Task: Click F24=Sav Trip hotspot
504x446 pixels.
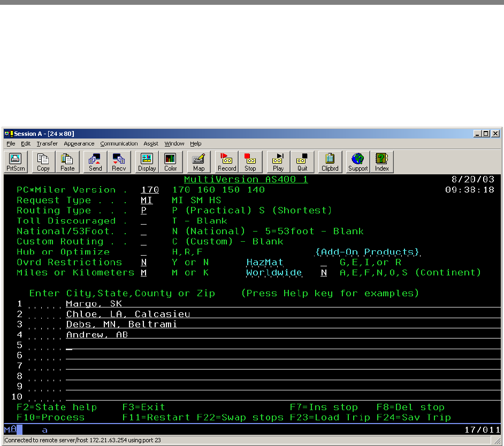Action: pyautogui.click(x=414, y=418)
